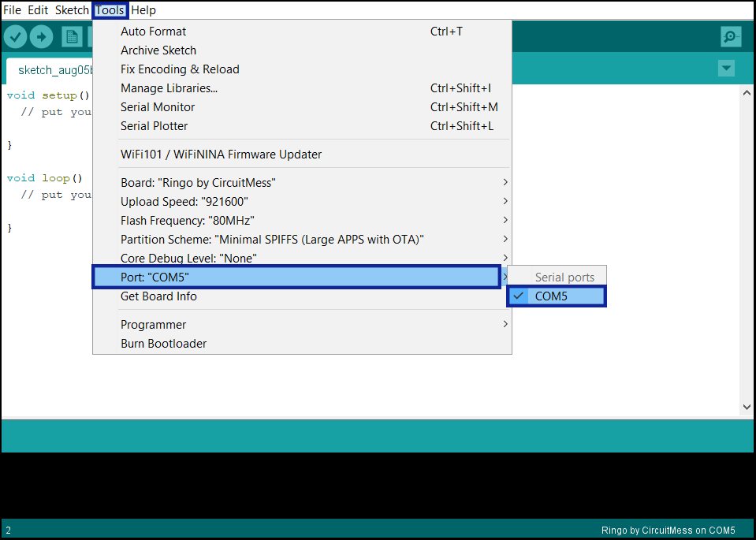Click the New sketch icon
Screen dimensions: 756x540
click(72, 36)
